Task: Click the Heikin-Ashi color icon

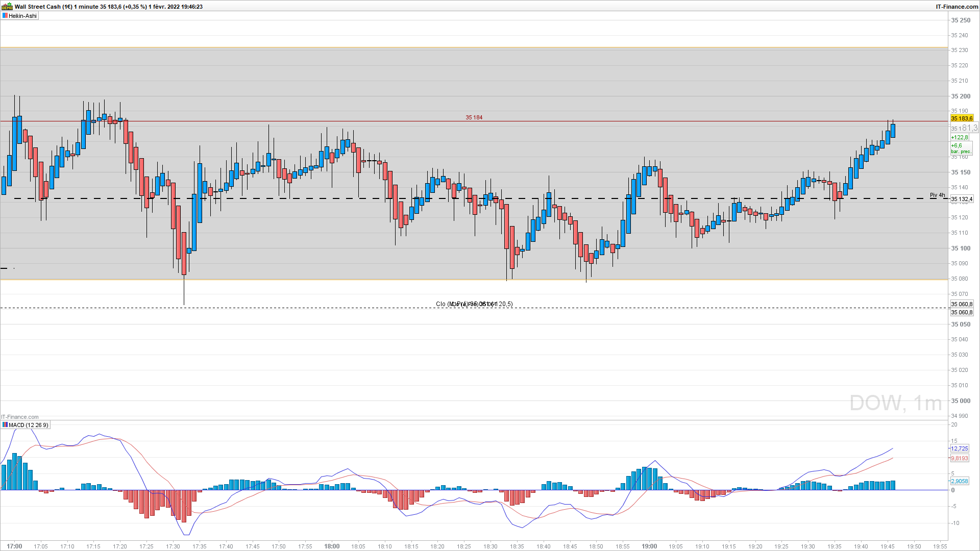Action: tap(5, 16)
